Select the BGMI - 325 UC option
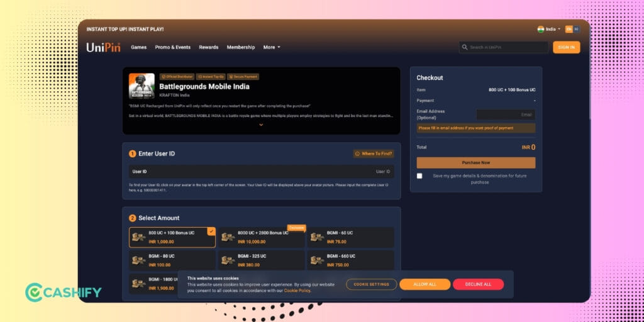The height and width of the screenshot is (322, 644). tap(261, 260)
